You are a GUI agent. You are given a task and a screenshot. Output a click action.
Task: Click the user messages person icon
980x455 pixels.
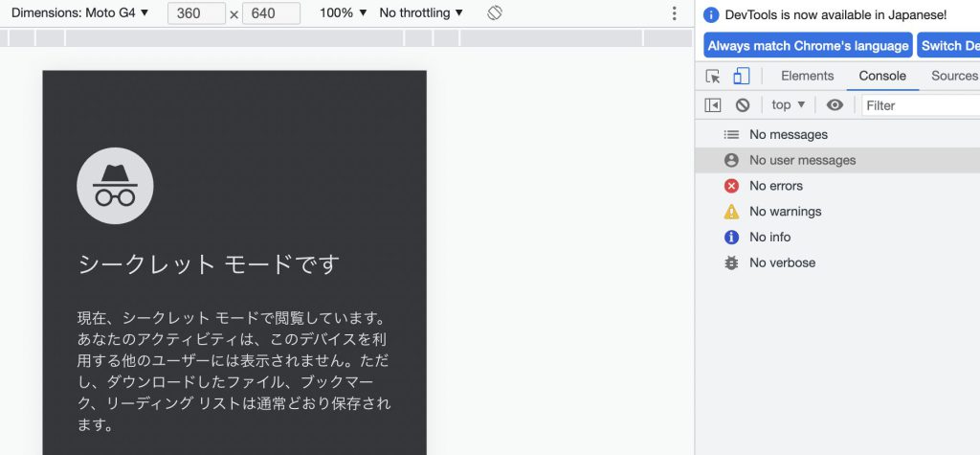[731, 160]
